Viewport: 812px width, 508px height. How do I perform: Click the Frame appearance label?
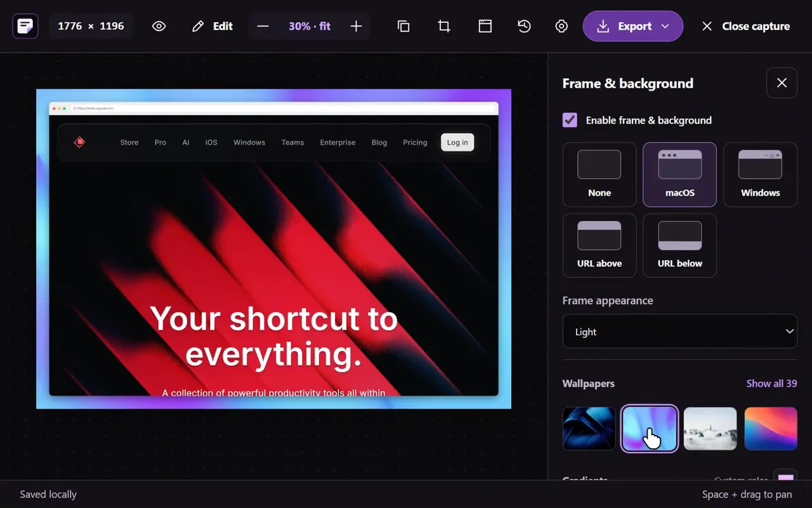pyautogui.click(x=608, y=300)
